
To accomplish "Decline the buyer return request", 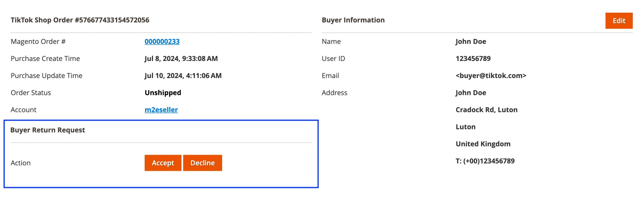I will click(202, 163).
